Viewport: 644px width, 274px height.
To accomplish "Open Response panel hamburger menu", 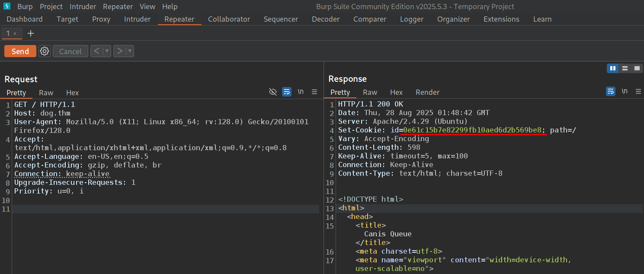I will (638, 91).
